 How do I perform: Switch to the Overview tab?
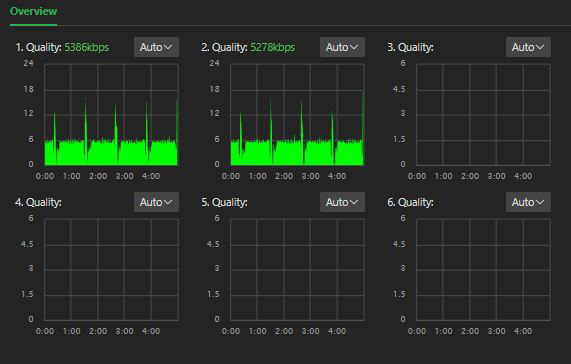pyautogui.click(x=33, y=11)
